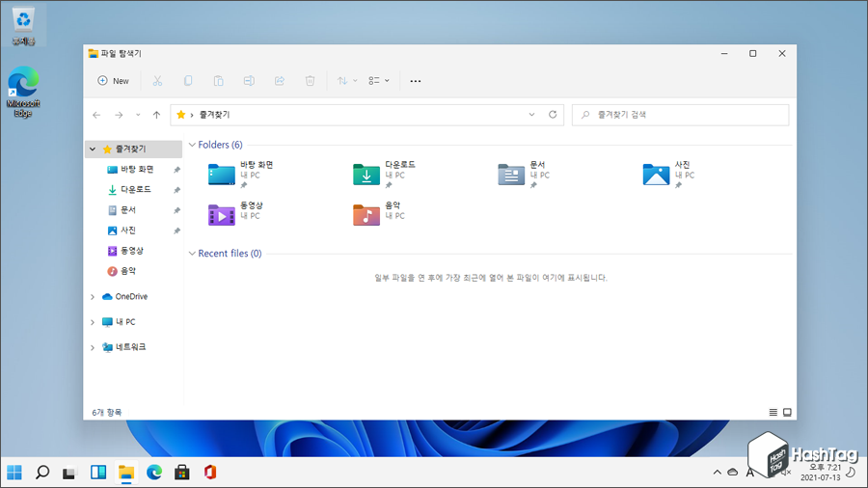Collapse the Folders (6) group
The image size is (868, 488).
(x=192, y=145)
